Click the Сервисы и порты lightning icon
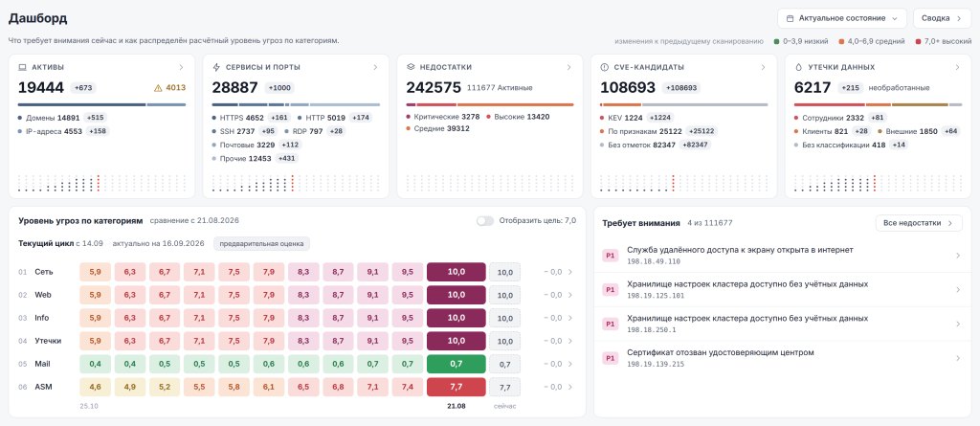The height and width of the screenshot is (426, 980). (216, 67)
